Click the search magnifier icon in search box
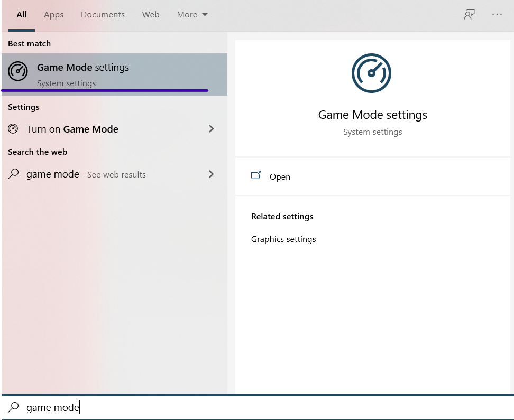 click(13, 407)
